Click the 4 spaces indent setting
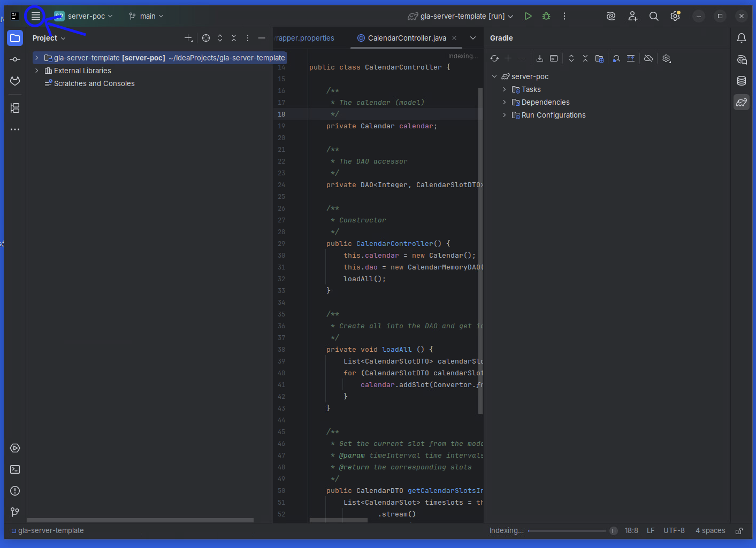The height and width of the screenshot is (548, 756). 710,530
